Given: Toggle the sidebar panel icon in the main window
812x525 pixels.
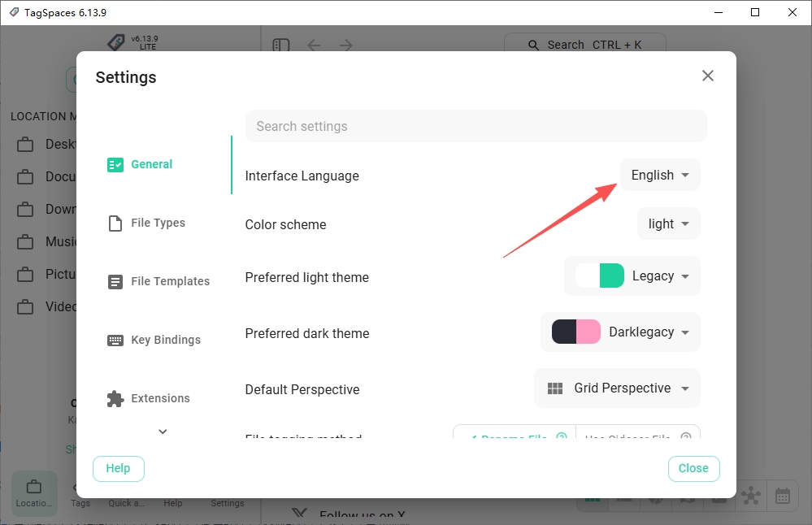Looking at the screenshot, I should pos(280,45).
